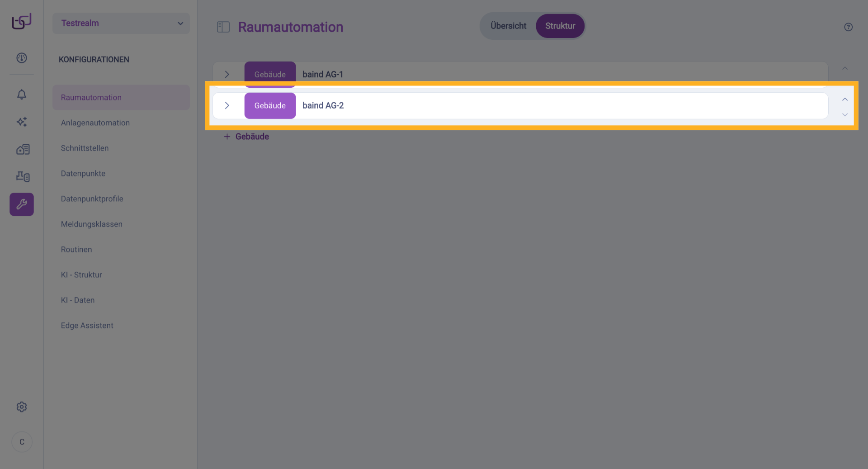
Task: Open the Testrealm realm dropdown
Action: pos(121,24)
